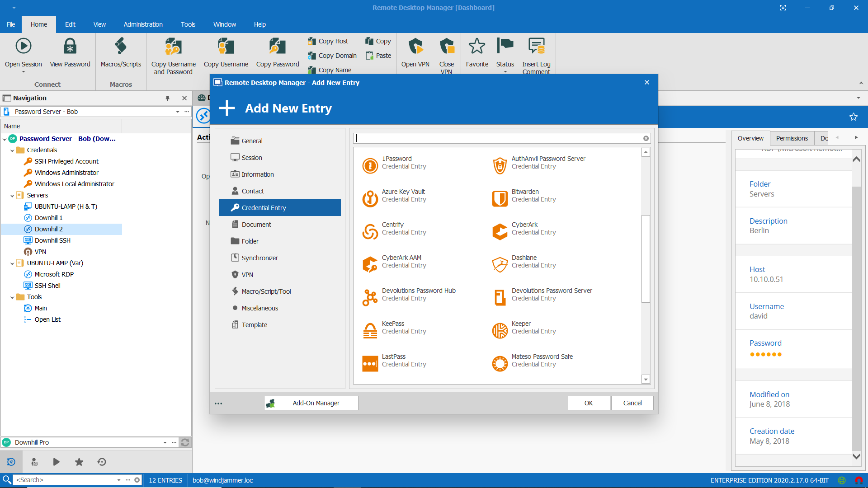Switch to the Overview tab

tap(750, 138)
